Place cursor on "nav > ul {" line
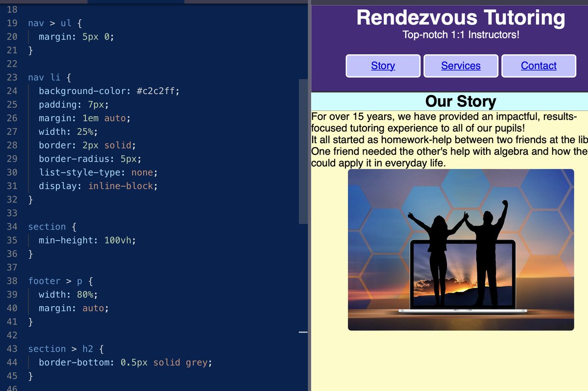The height and width of the screenshot is (391, 588). click(x=55, y=23)
